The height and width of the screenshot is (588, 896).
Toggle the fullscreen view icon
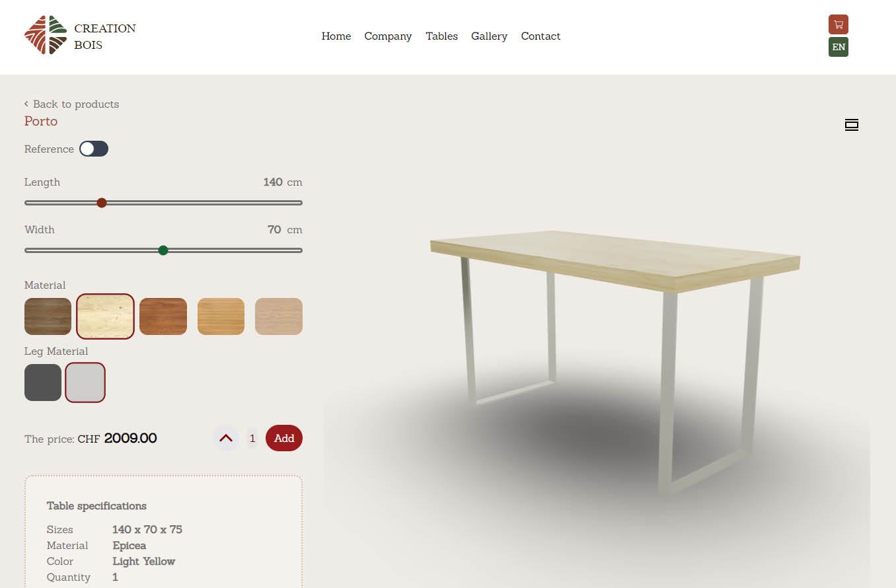pyautogui.click(x=852, y=125)
